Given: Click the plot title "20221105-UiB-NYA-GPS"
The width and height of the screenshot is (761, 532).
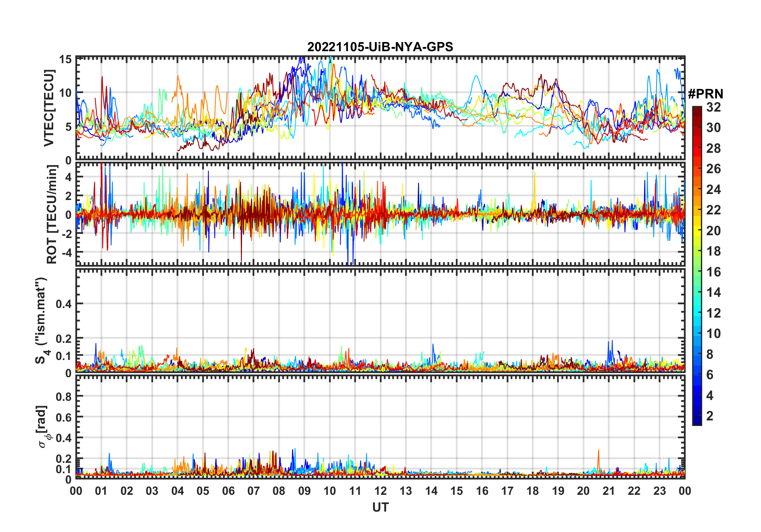Looking at the screenshot, I should [x=380, y=47].
